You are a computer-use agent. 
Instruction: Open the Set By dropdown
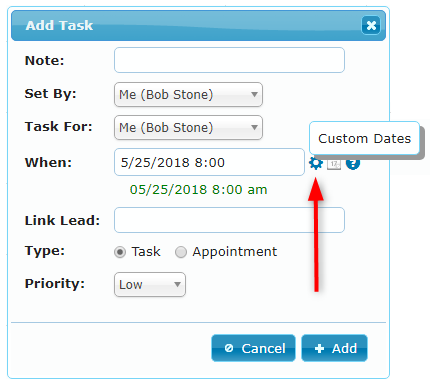pyautogui.click(x=188, y=95)
